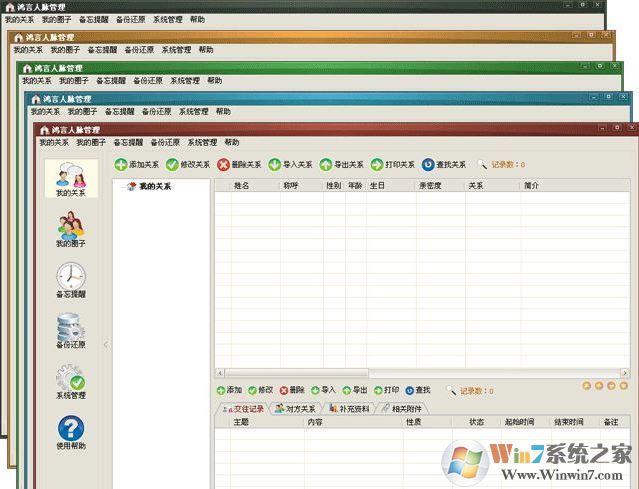Collapse the sidebar using the left arrow handle
639x489 pixels.
click(106, 345)
